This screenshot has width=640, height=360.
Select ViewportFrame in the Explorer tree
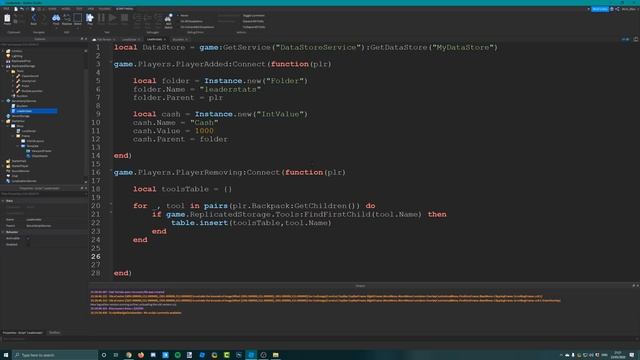coord(41,151)
